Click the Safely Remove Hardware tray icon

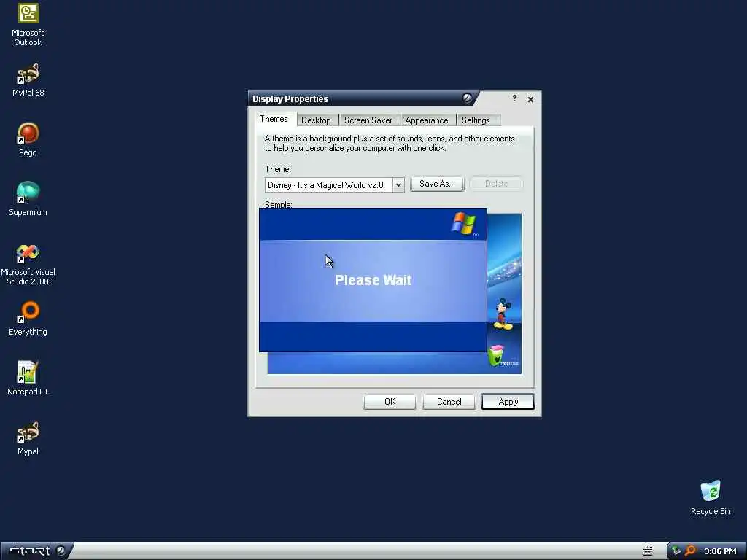click(676, 551)
